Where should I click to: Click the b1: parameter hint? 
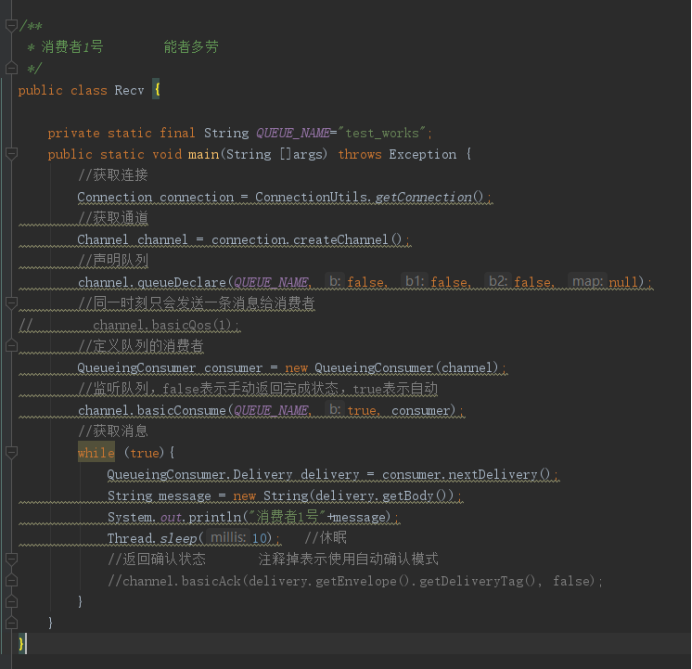[x=414, y=281]
